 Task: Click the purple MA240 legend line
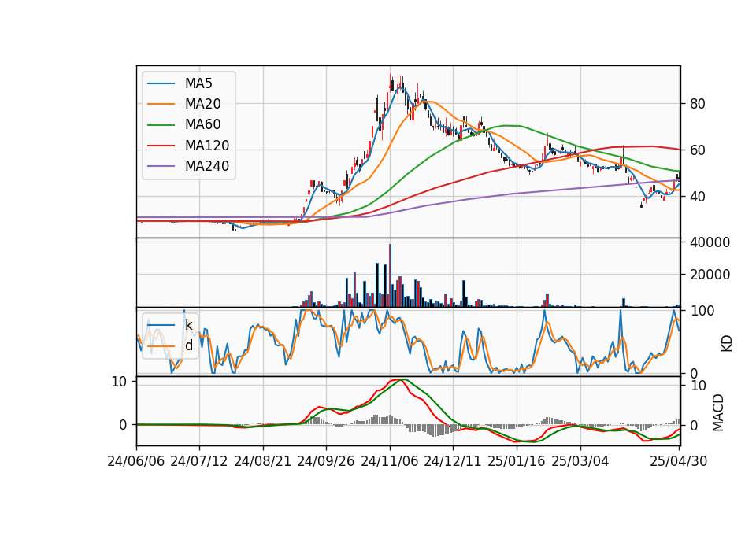[161, 166]
